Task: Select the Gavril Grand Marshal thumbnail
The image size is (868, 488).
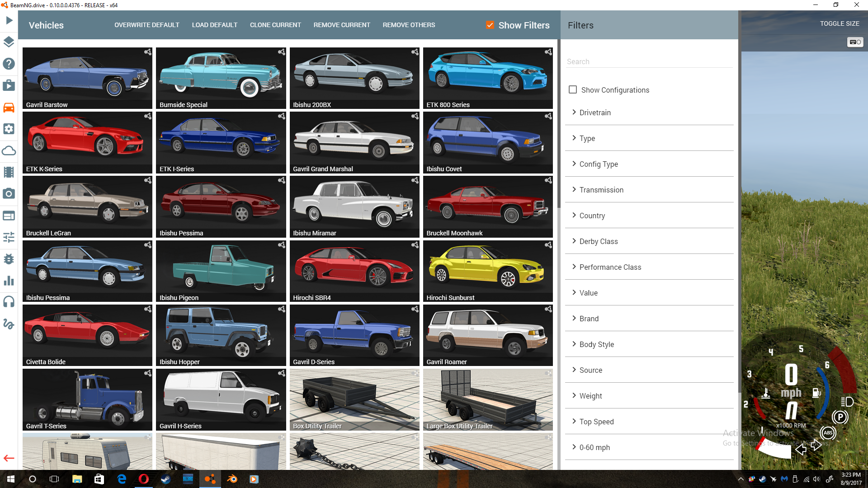Action: (354, 142)
